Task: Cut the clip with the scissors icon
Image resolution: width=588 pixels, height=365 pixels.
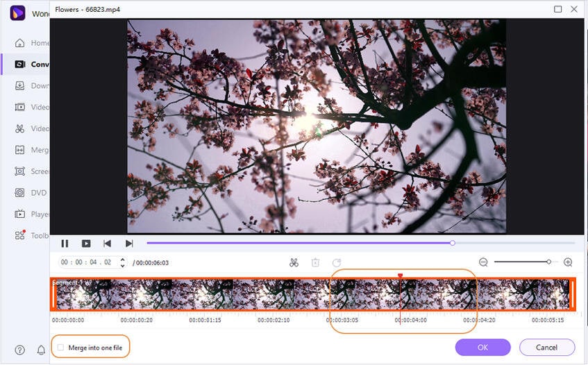Action: coord(294,263)
